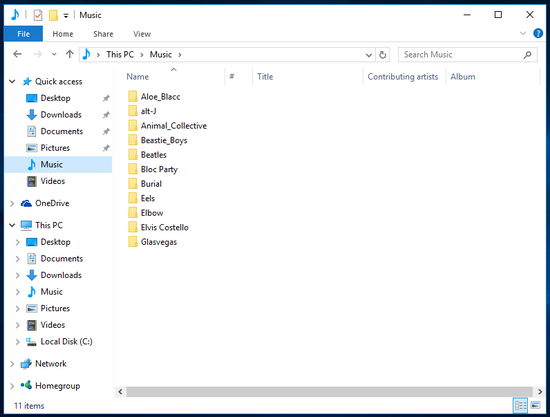Expand the Local Disk (C:) node
550x417 pixels.
tap(18, 342)
